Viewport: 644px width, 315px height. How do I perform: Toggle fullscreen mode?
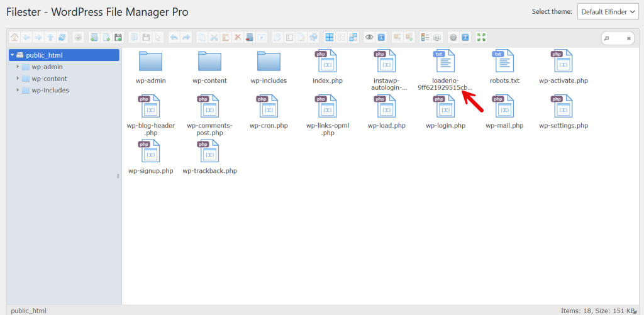(x=481, y=37)
